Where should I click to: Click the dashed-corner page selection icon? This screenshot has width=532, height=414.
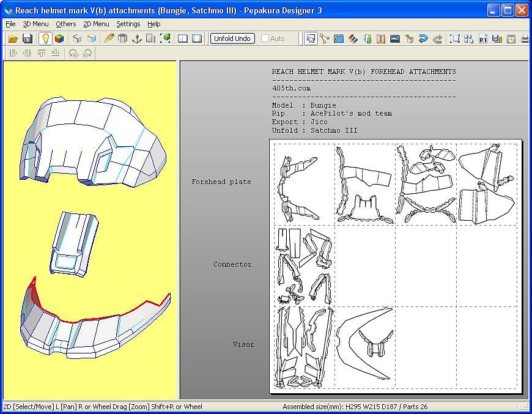click(x=454, y=39)
